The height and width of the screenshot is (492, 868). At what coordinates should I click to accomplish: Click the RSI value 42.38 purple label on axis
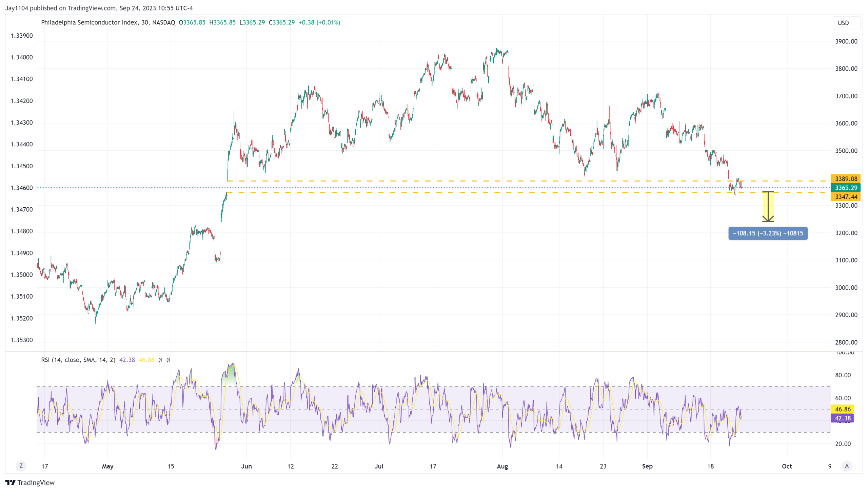tap(842, 418)
